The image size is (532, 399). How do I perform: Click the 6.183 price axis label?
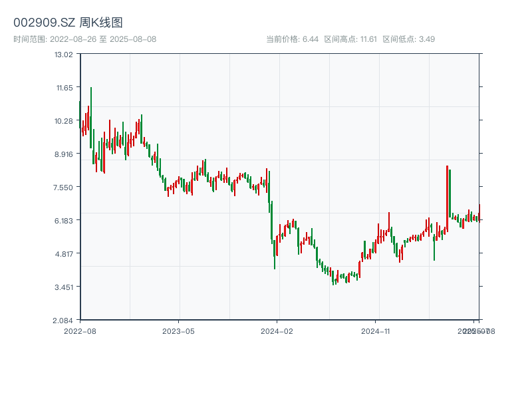pyautogui.click(x=64, y=221)
